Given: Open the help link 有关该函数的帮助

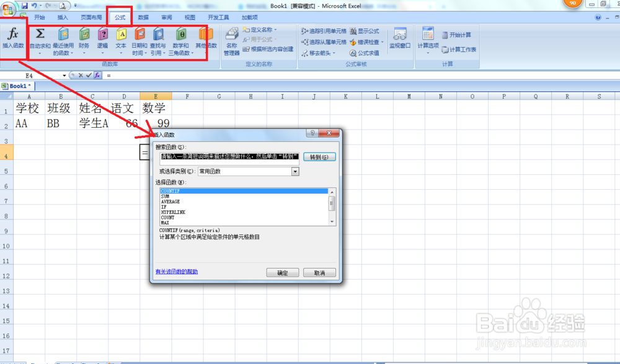Looking at the screenshot, I should [x=177, y=272].
